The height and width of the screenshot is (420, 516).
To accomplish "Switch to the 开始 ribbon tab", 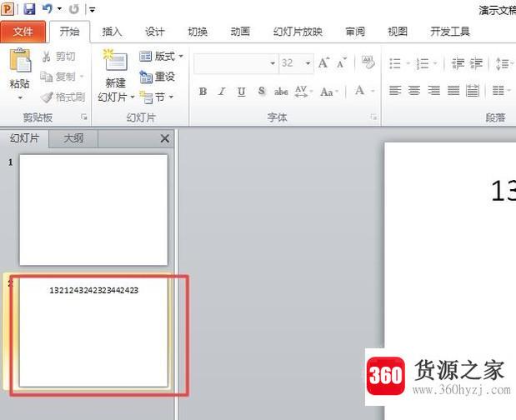I will pos(69,32).
